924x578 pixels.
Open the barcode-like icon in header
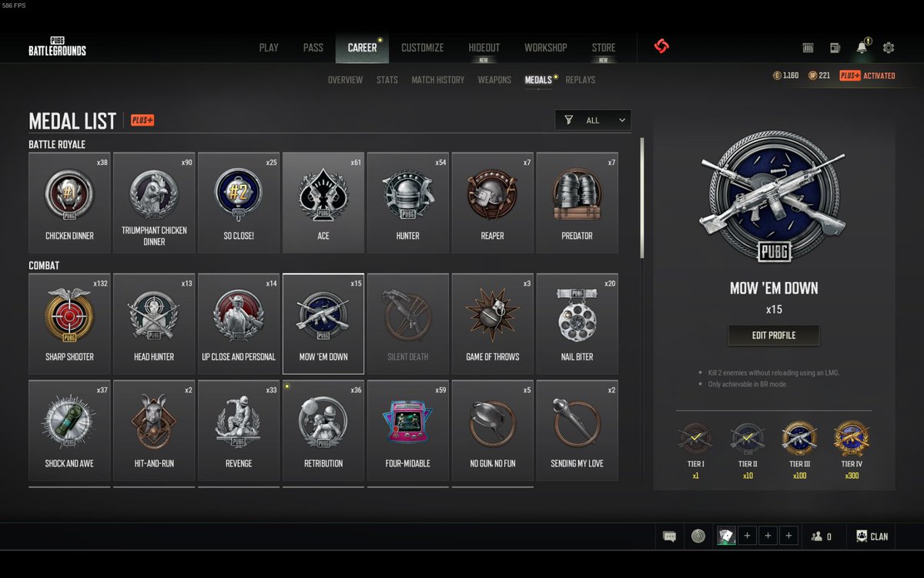pyautogui.click(x=808, y=48)
